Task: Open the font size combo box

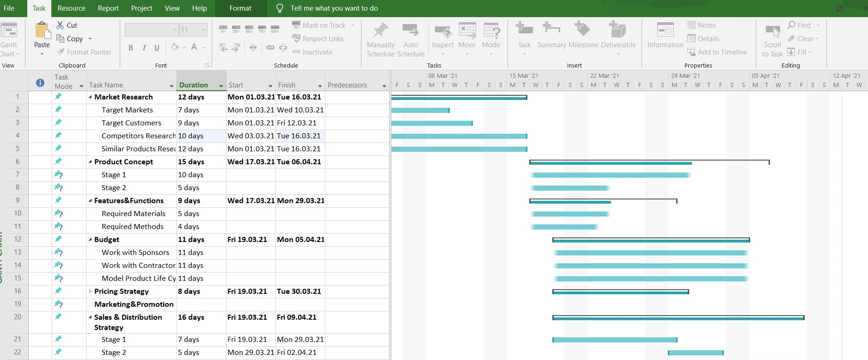Action: click(x=193, y=30)
